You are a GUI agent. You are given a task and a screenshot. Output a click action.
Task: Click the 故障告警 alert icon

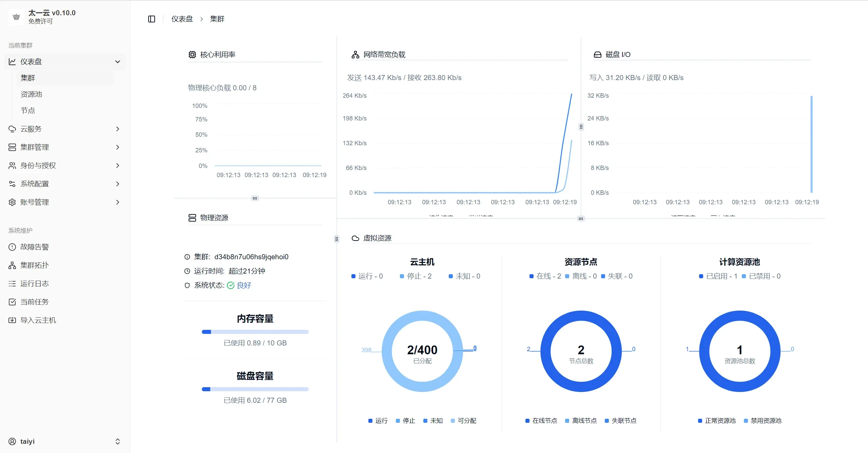12,247
